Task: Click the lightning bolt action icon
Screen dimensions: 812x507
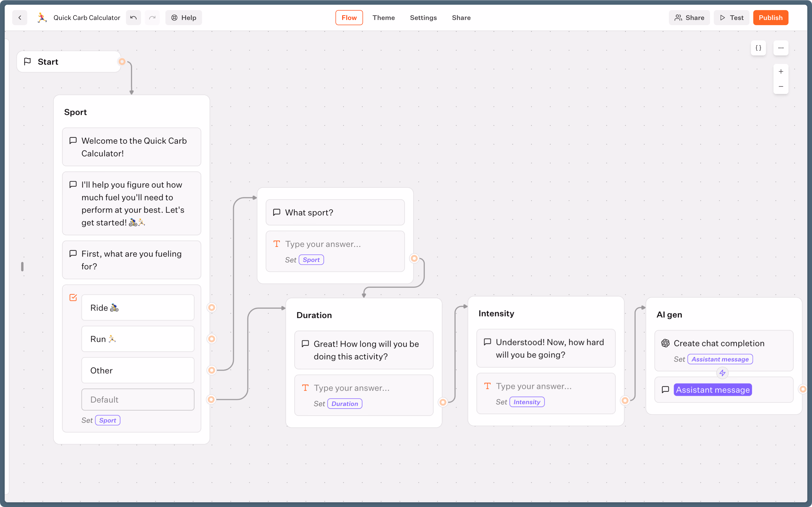Action: coord(722,373)
